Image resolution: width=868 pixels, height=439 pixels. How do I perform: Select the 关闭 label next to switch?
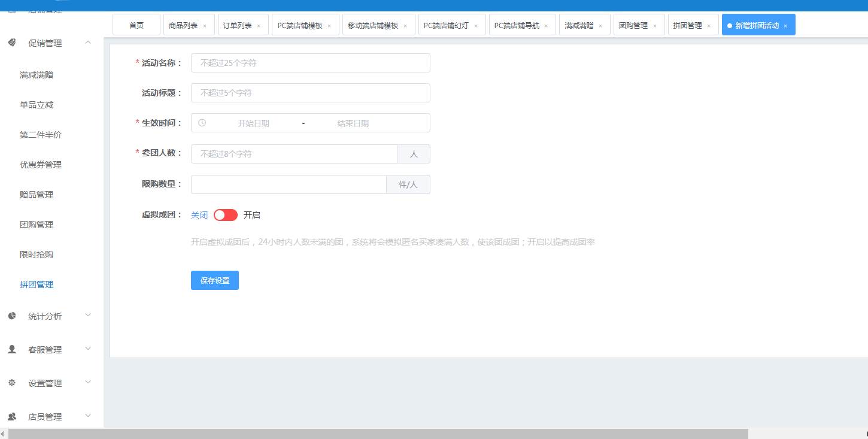pyautogui.click(x=199, y=215)
